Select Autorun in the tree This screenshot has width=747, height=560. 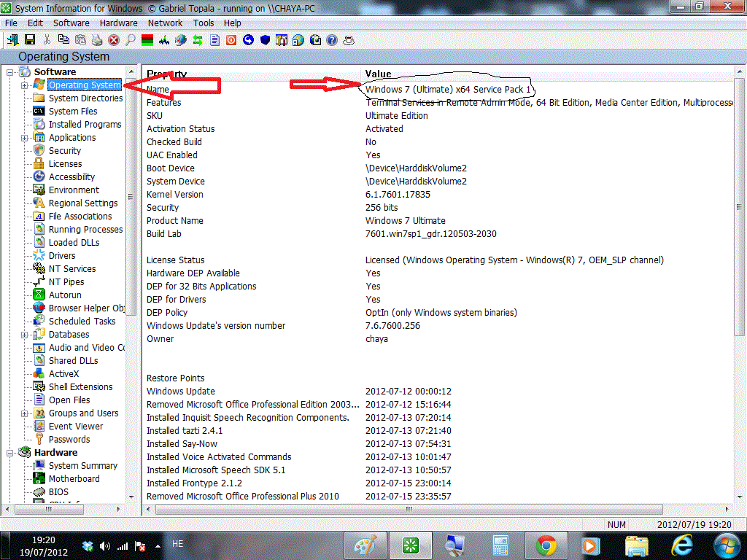(65, 295)
